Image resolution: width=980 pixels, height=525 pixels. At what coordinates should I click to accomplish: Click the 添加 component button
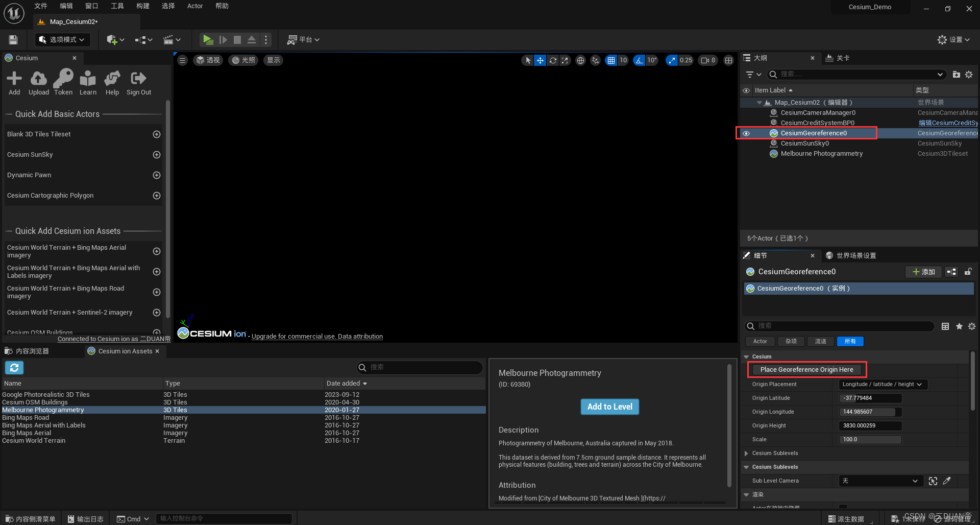[x=924, y=272]
